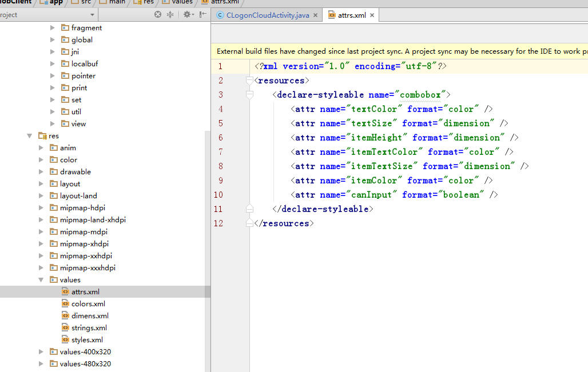Close the CLogonCloudActivity.java tab
Viewport: 588px width, 372px height.
point(315,15)
